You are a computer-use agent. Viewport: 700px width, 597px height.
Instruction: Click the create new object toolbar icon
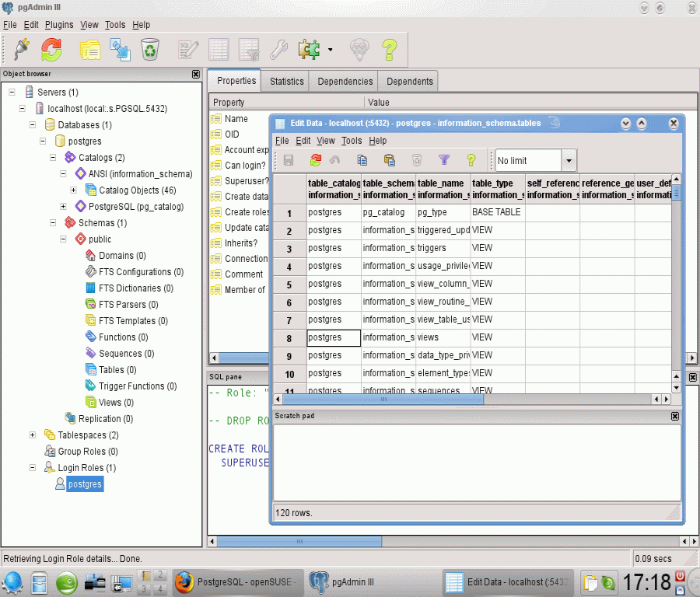pyautogui.click(x=121, y=50)
